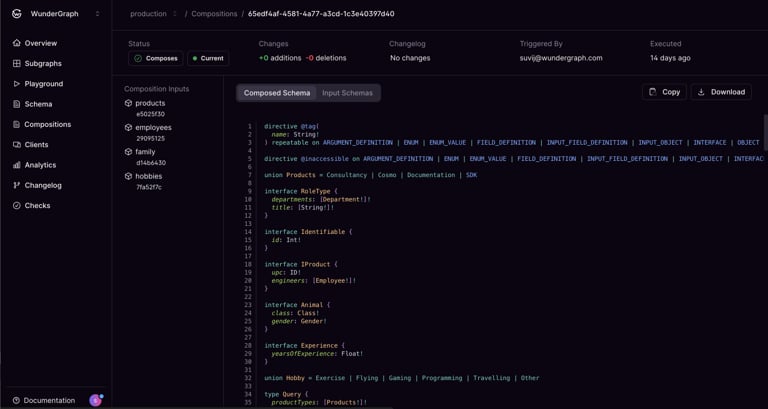Click the employees cube icon

128,127
